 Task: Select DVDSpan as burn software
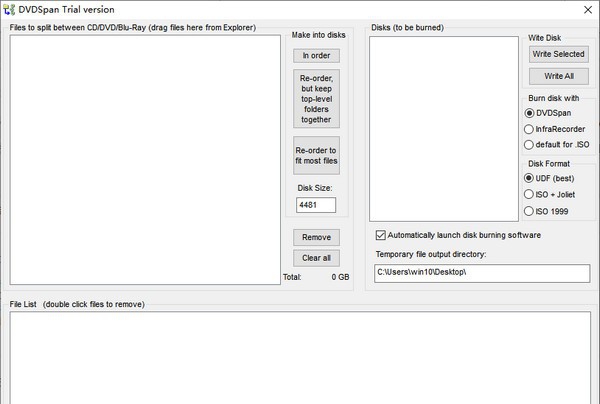[529, 113]
